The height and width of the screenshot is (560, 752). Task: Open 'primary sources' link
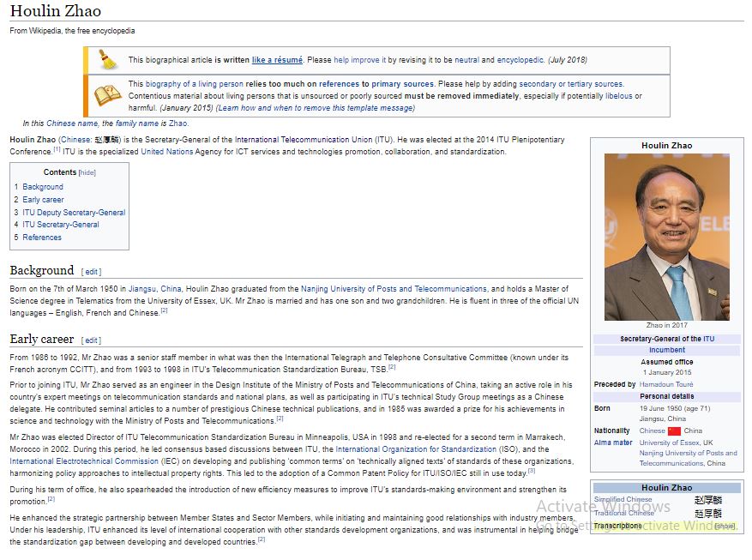402,84
